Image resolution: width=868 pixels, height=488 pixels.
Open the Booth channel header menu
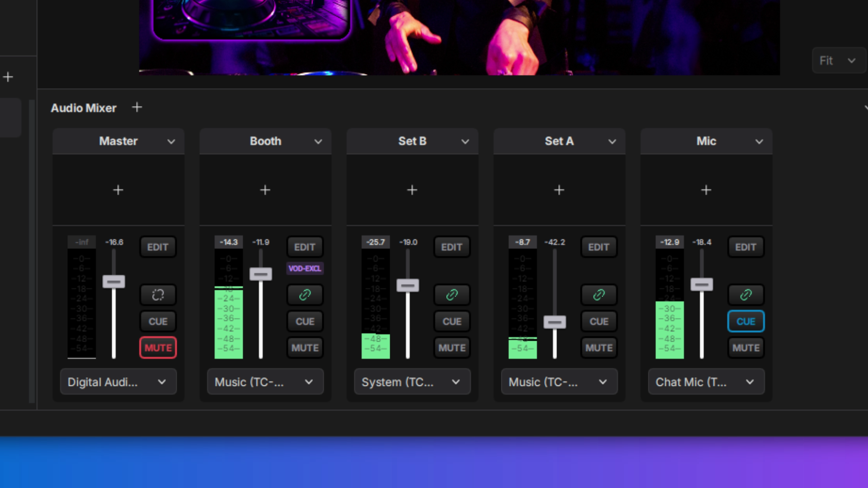(x=318, y=141)
